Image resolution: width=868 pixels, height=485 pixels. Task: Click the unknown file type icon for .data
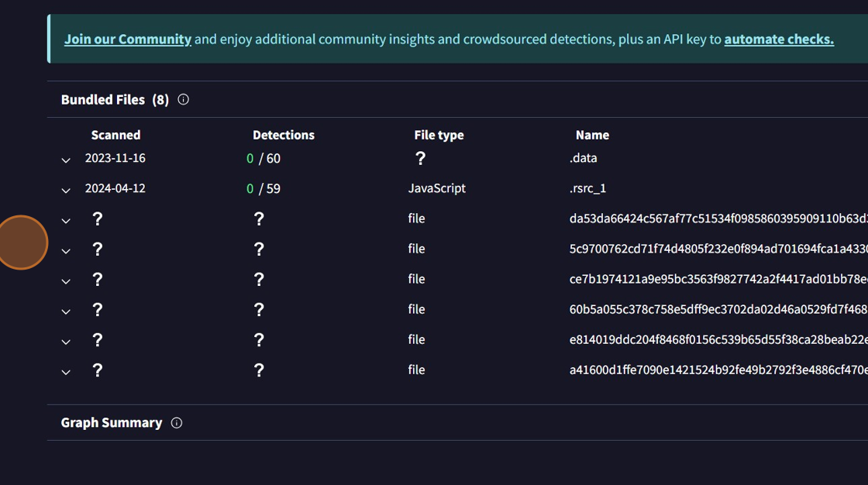[x=420, y=158]
